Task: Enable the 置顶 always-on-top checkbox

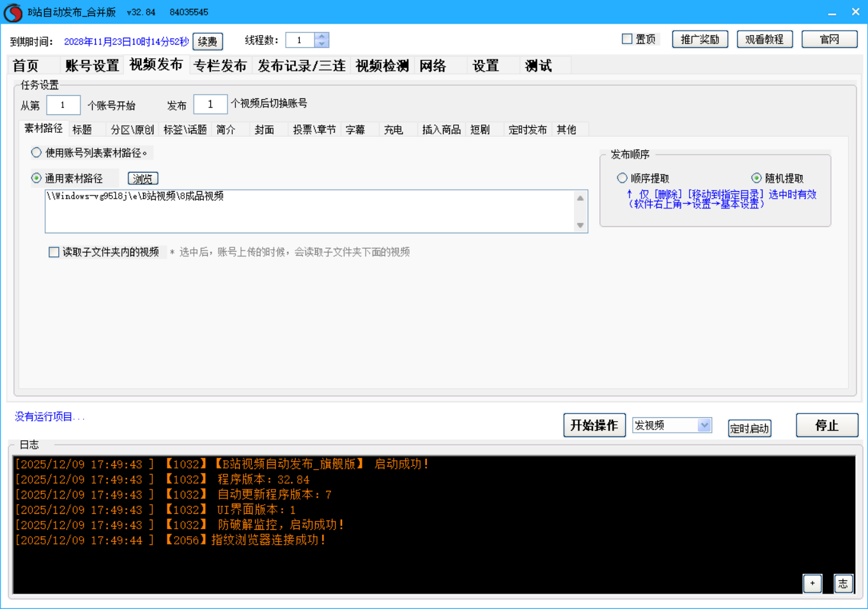Action: pyautogui.click(x=627, y=39)
